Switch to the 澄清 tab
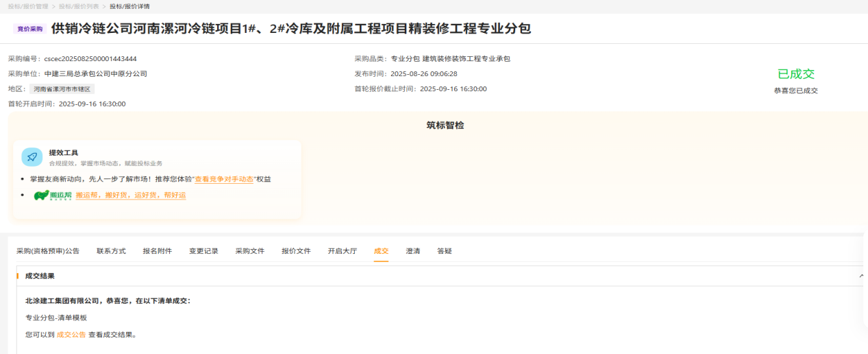 412,251
